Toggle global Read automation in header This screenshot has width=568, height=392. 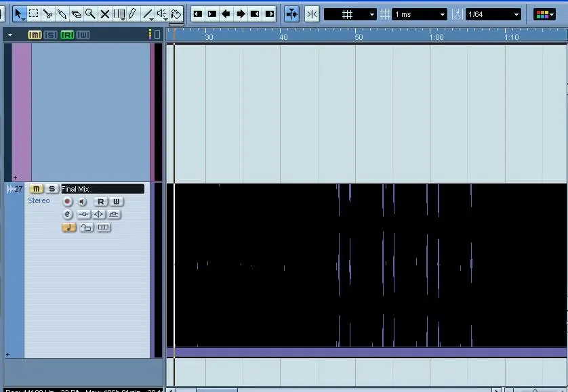tap(67, 35)
